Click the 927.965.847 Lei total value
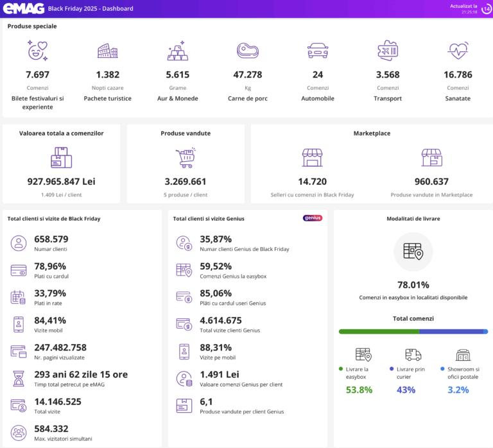The height and width of the screenshot is (448, 493). pyautogui.click(x=61, y=182)
